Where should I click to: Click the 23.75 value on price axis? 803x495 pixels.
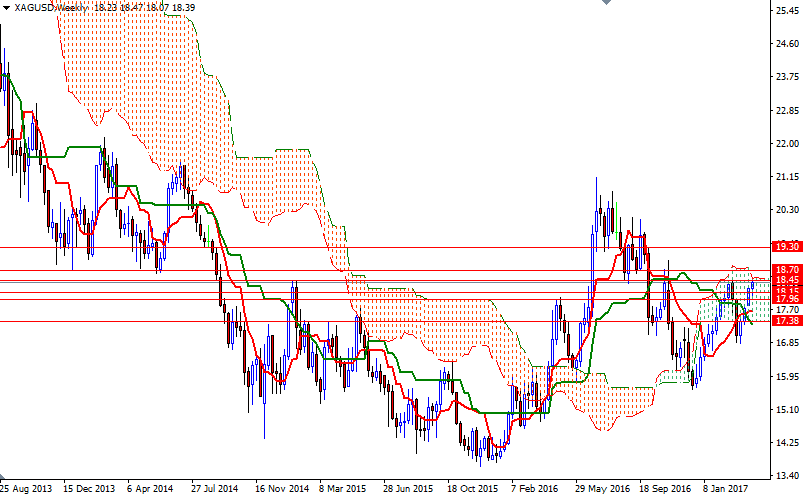coord(788,77)
